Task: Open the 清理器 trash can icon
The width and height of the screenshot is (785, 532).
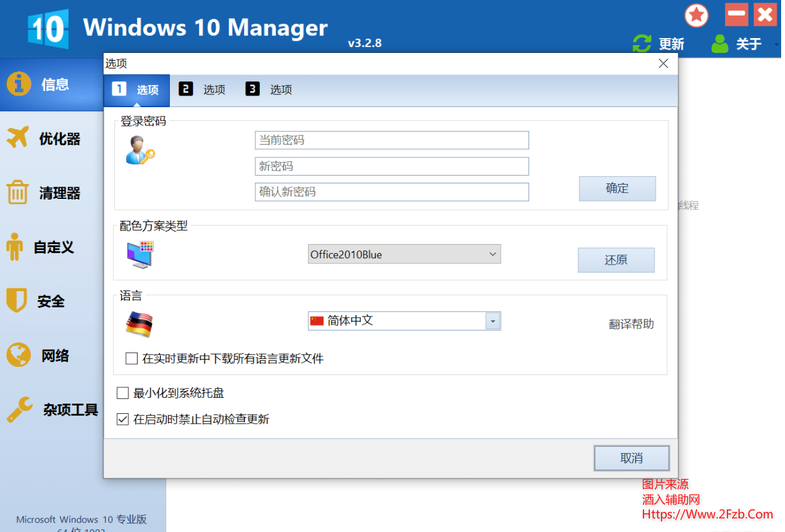Action: pyautogui.click(x=17, y=192)
